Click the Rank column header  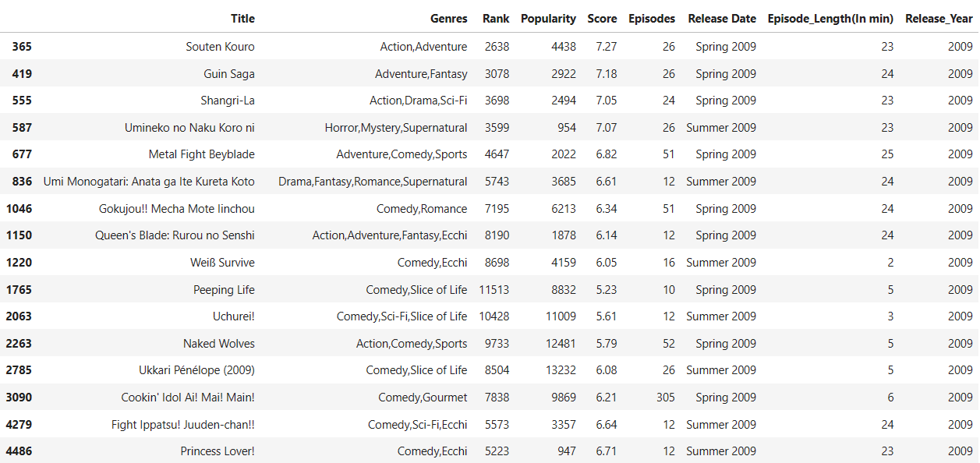coord(496,19)
